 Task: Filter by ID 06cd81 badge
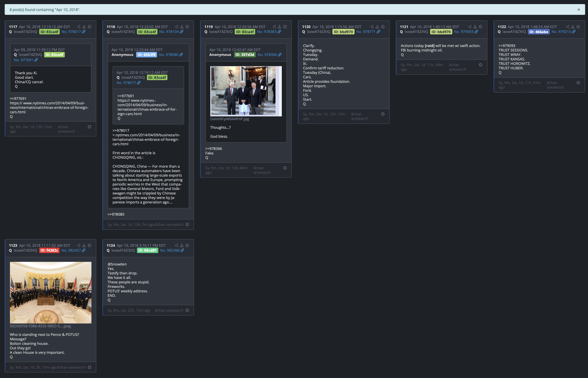147,250
